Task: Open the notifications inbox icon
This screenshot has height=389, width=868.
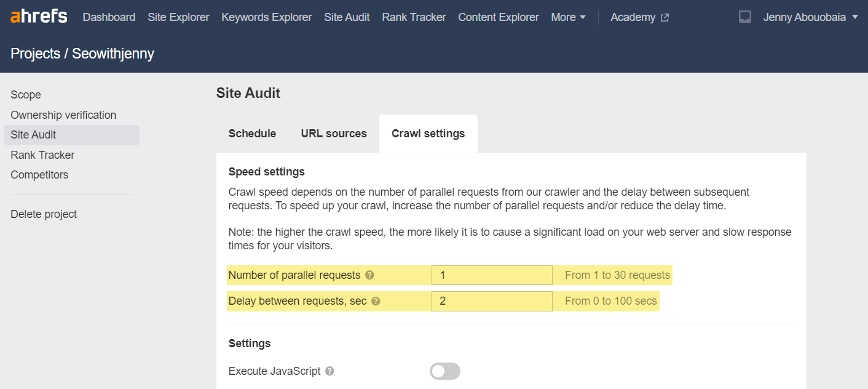Action: click(x=744, y=17)
